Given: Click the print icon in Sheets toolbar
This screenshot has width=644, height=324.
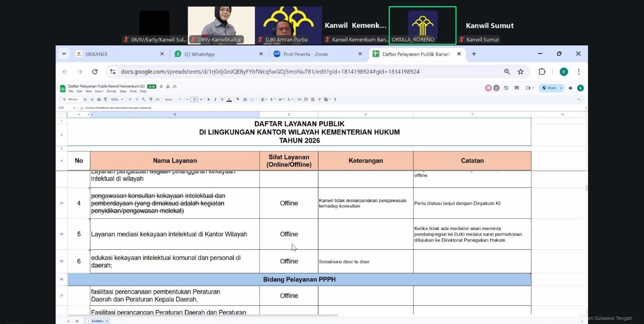Looking at the screenshot, I should point(99,100).
